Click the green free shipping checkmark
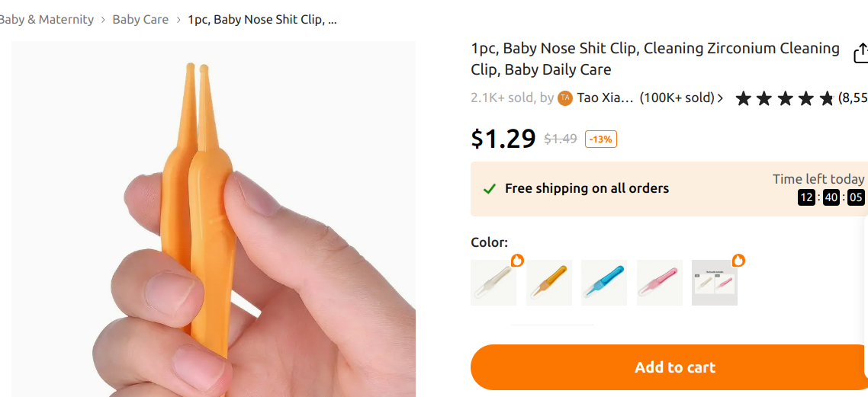Screen dimensions: 868x397 tap(490, 188)
